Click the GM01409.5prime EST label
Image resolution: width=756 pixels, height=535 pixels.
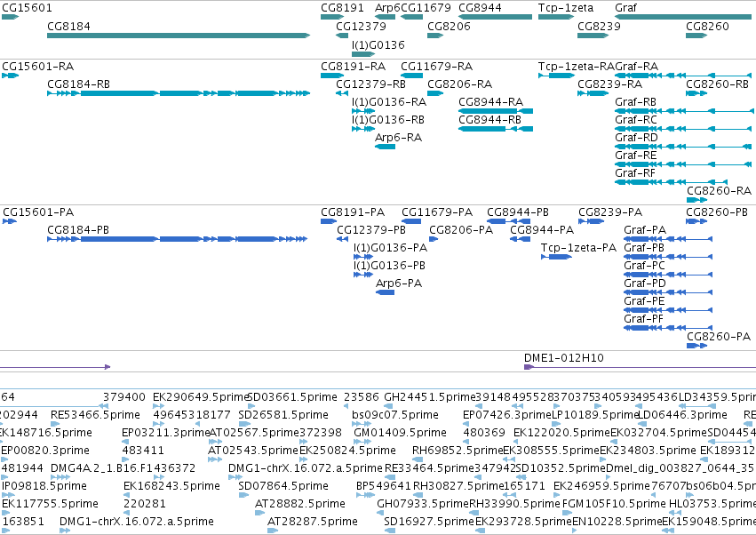400,433
